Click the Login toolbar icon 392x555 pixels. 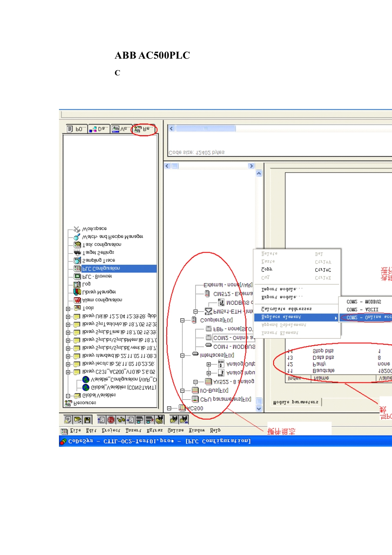(x=140, y=420)
